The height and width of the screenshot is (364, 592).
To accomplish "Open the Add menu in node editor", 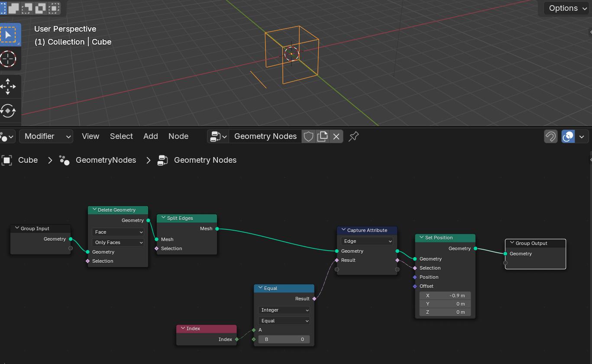I will (151, 136).
